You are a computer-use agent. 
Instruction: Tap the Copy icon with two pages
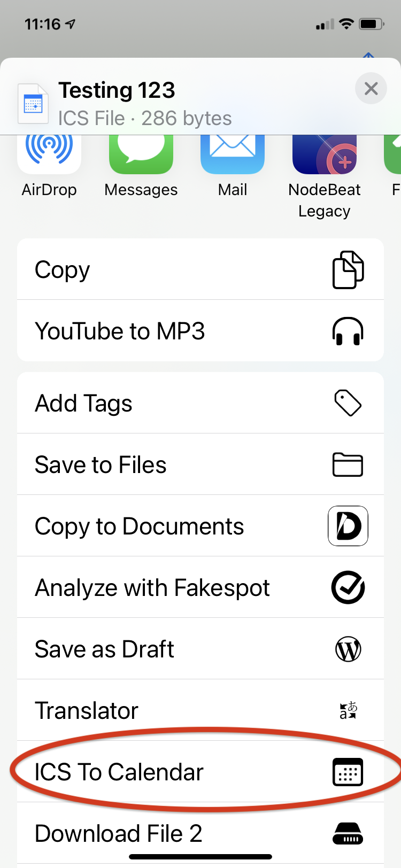348,269
